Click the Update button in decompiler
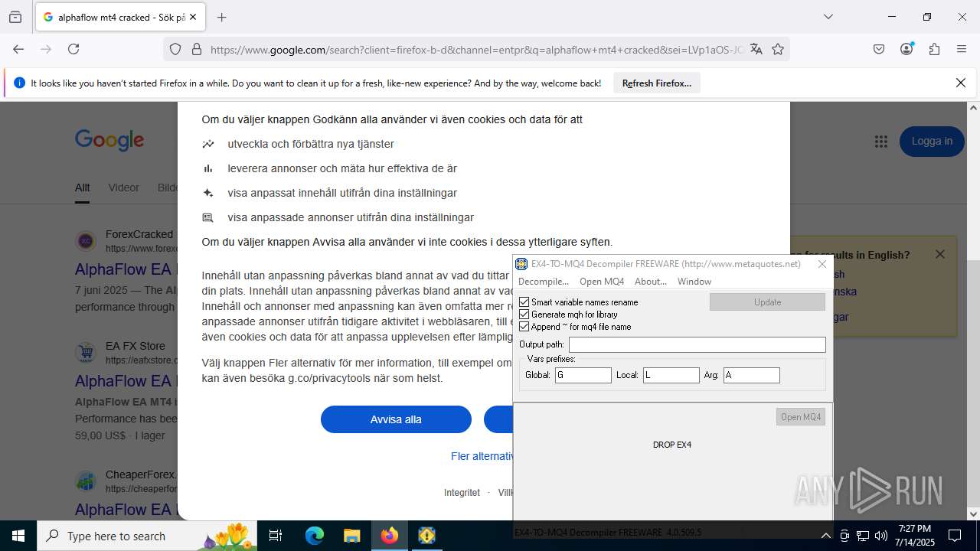 (767, 302)
